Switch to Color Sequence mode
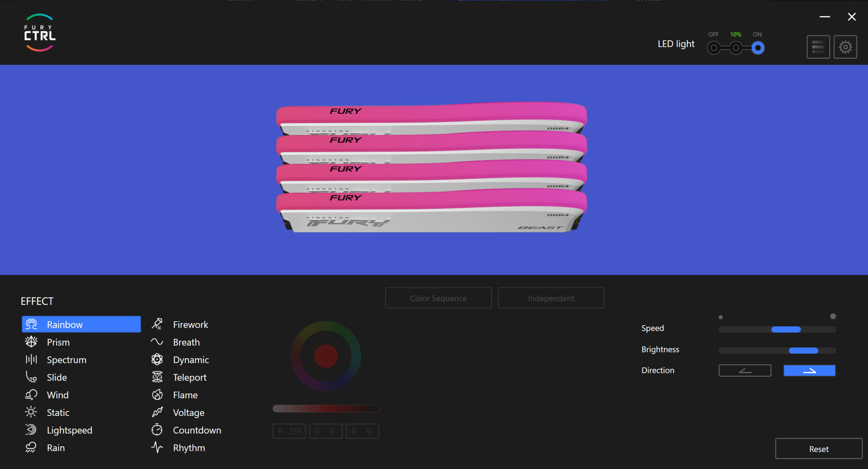 pyautogui.click(x=438, y=298)
